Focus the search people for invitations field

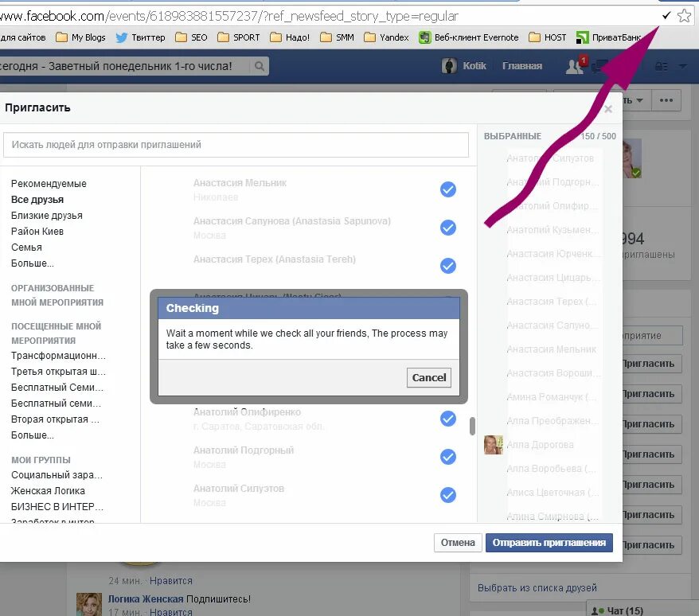pos(236,145)
